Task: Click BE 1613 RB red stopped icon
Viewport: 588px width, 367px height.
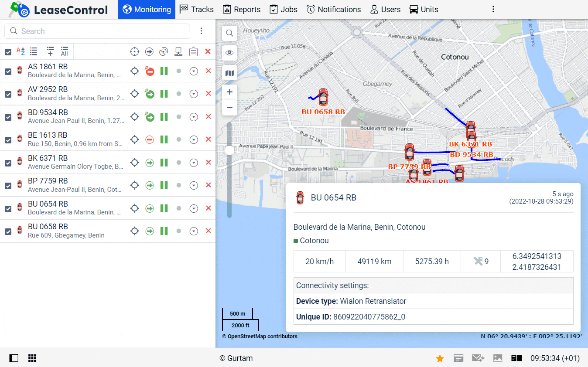Action: [x=150, y=139]
